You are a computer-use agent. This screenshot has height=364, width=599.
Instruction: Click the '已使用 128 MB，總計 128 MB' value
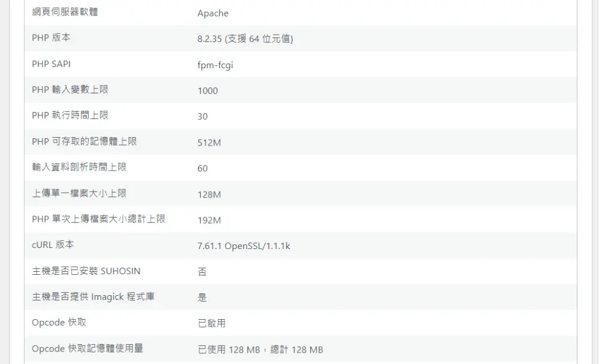(x=261, y=350)
